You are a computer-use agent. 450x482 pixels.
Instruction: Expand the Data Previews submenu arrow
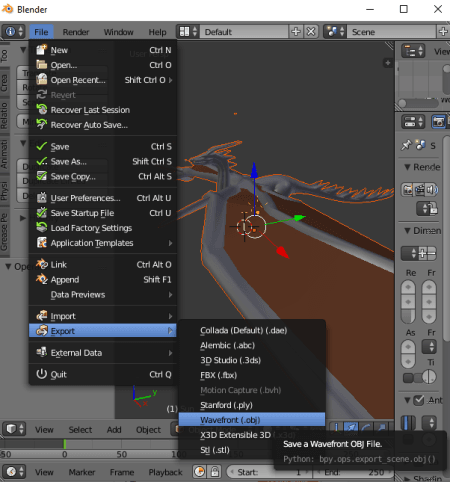click(x=170, y=295)
